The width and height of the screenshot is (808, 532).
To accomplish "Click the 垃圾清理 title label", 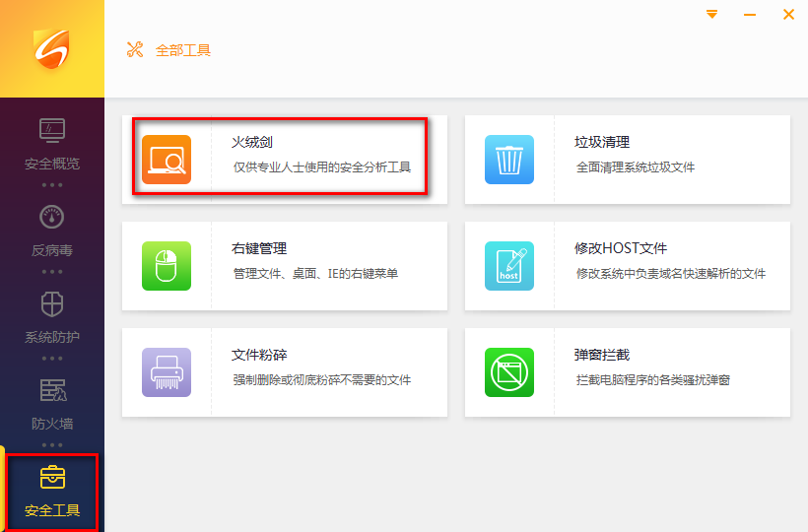I will tap(602, 143).
